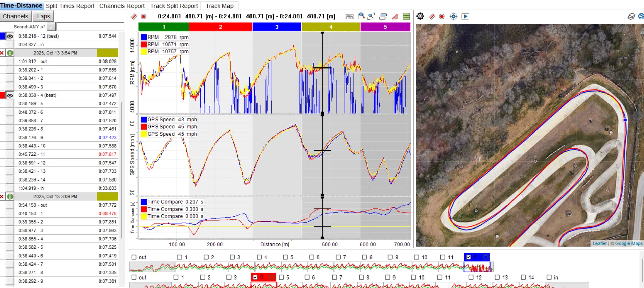Click the map playback play button
The height and width of the screenshot is (288, 644).
465,16
